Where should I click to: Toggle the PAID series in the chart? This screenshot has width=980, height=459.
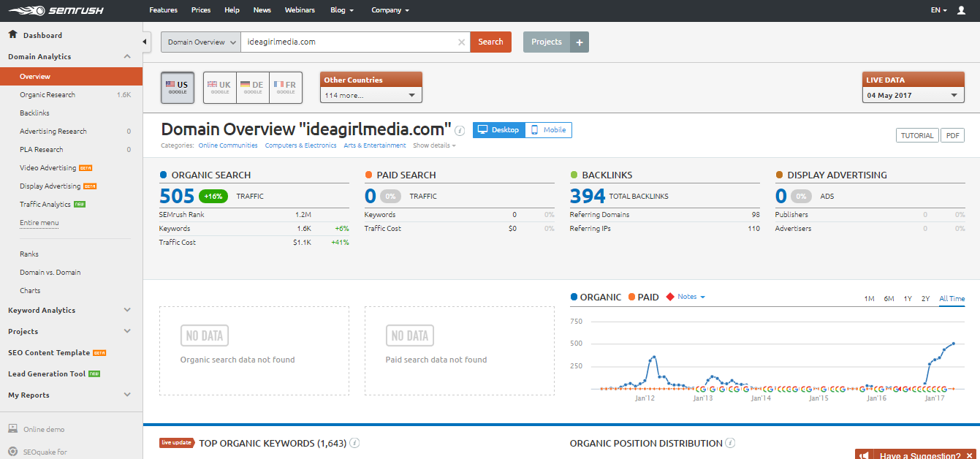[x=643, y=297]
